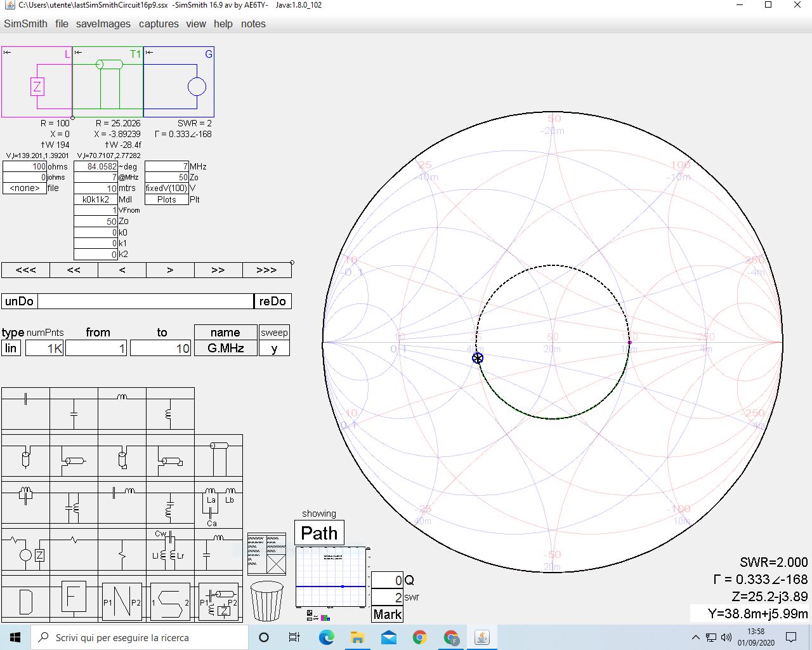This screenshot has height=650, width=812.
Task: Open the Plots selector for generator
Action: pos(167,199)
